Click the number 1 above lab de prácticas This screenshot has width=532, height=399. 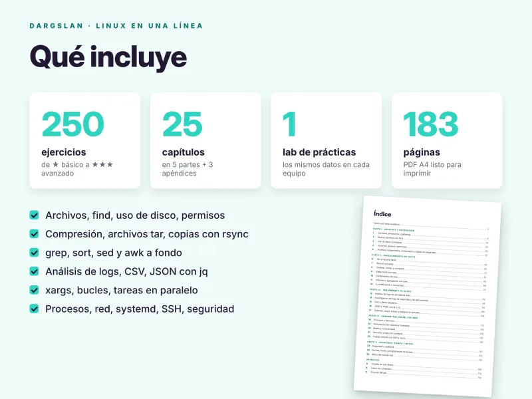[289, 124]
